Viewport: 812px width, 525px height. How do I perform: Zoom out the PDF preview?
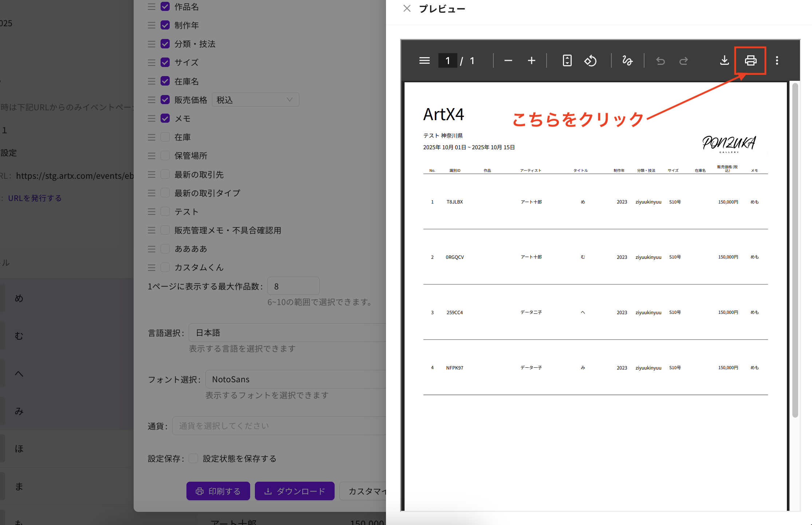point(508,60)
